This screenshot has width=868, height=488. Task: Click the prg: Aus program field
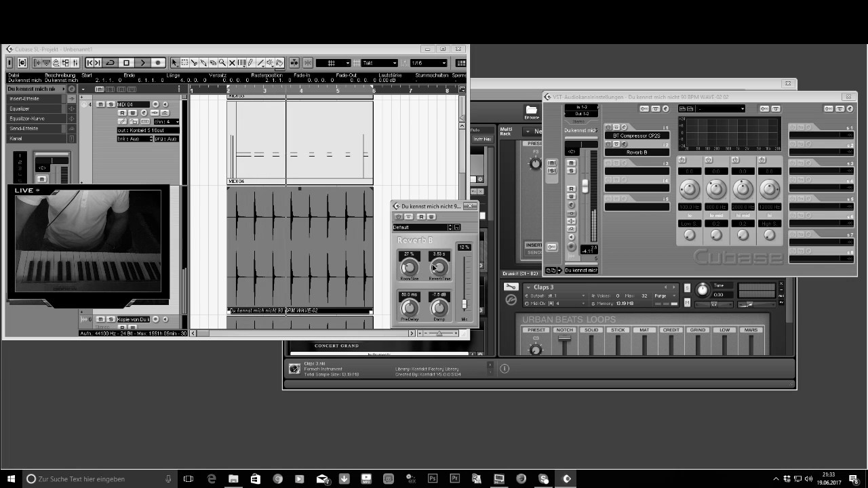point(166,139)
